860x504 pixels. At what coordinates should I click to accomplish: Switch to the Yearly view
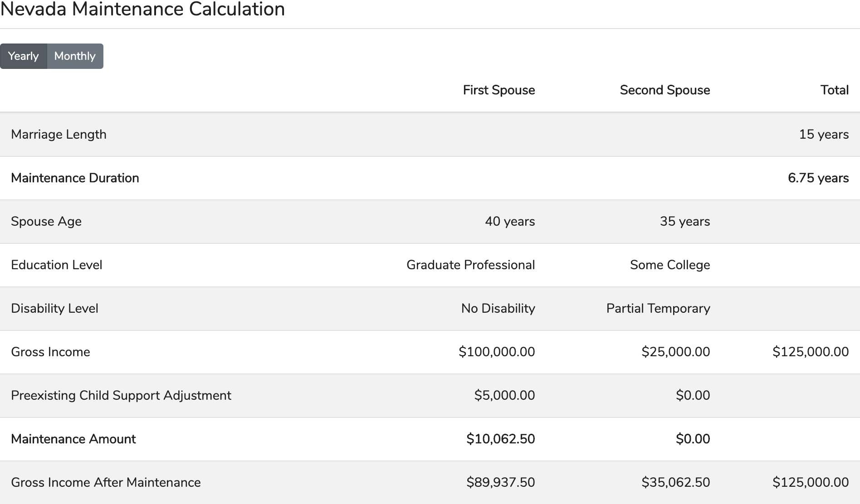pyautogui.click(x=23, y=56)
